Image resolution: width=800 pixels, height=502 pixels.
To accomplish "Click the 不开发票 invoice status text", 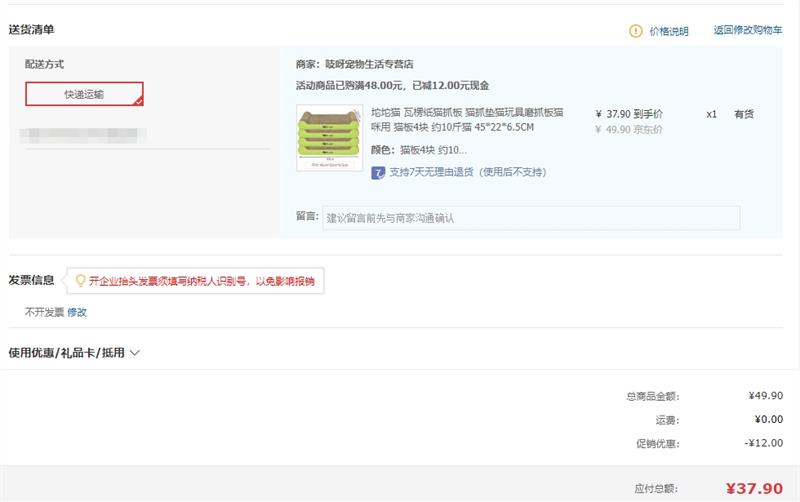I will click(x=44, y=312).
